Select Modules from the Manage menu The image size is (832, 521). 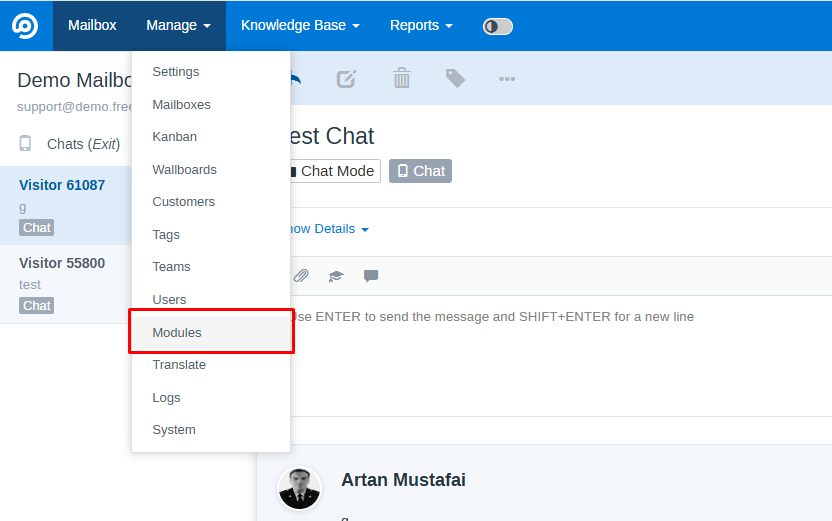177,333
